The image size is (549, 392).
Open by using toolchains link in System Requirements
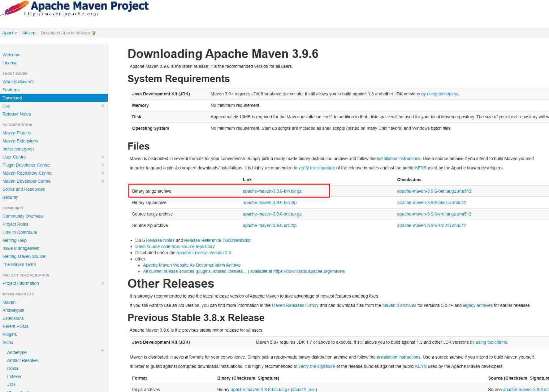pos(439,94)
